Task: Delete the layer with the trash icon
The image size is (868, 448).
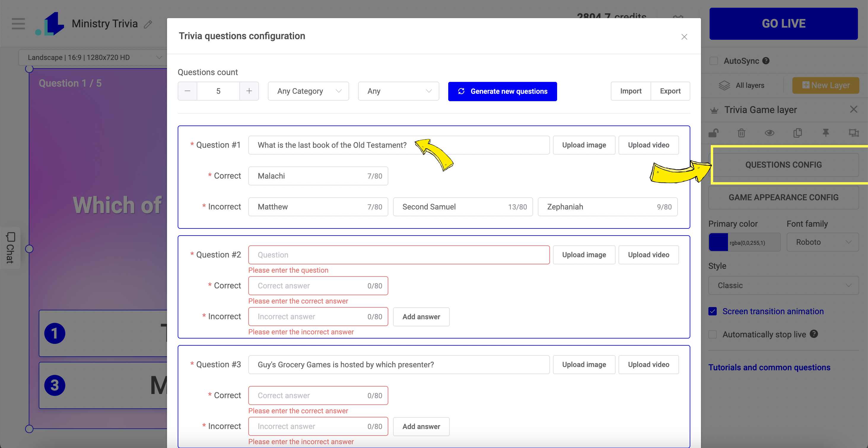Action: click(x=741, y=133)
